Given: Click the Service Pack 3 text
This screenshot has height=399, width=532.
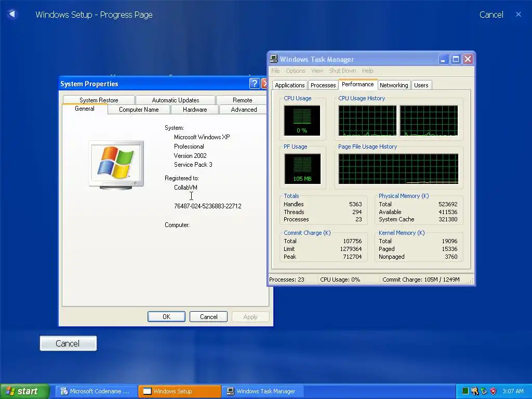Looking at the screenshot, I should 193,165.
